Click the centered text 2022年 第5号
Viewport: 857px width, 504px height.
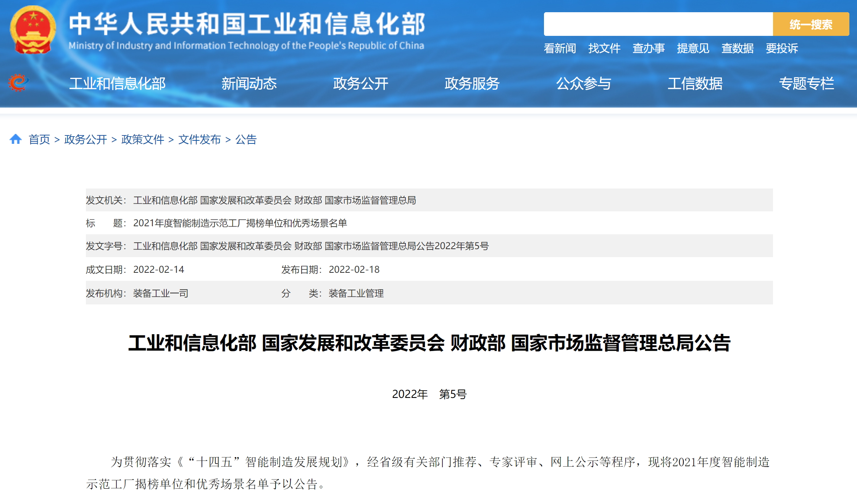(x=429, y=394)
